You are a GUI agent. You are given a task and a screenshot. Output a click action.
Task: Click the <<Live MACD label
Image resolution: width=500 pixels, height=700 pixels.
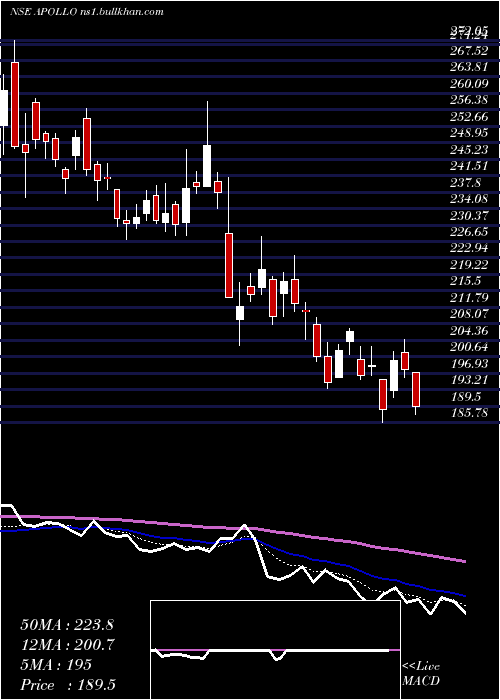click(x=421, y=673)
